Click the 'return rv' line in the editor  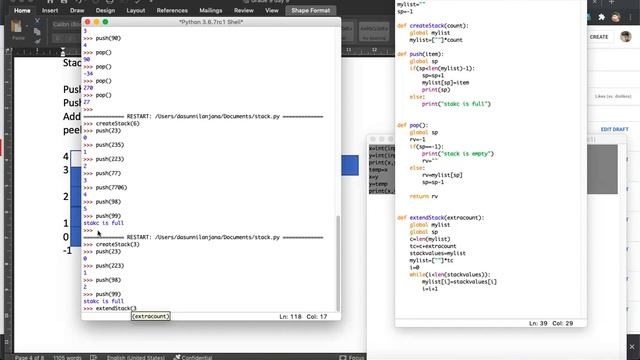(424, 196)
